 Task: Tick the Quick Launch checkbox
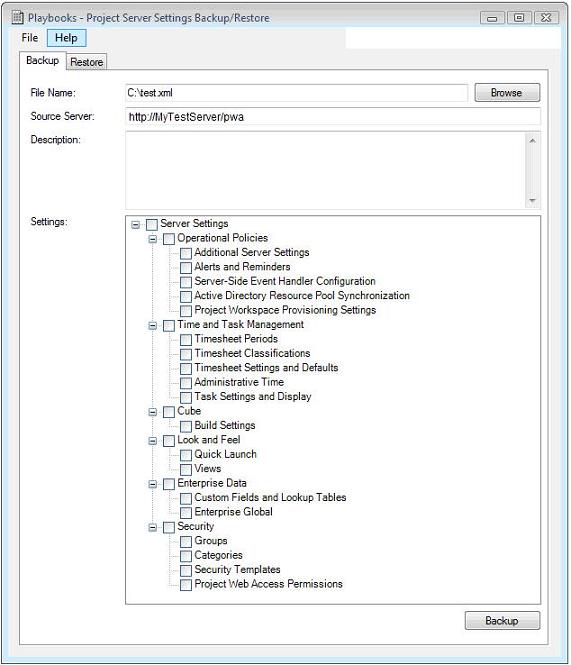186,455
